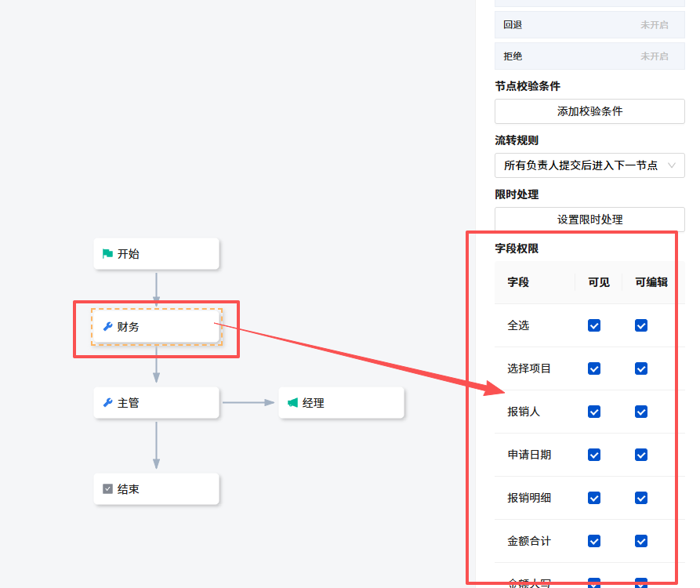Screen dimensions: 700x588
Task: Toggle 可见 checkbox for 报销明细
Action: click(x=594, y=498)
